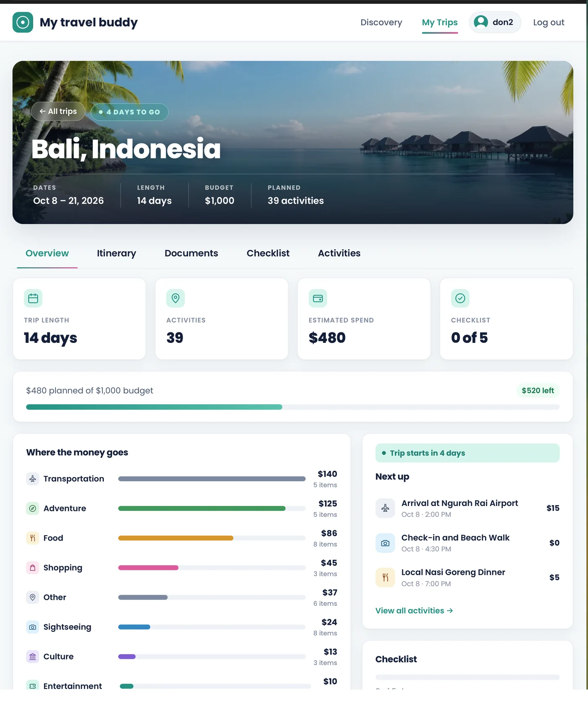Click the Trip starts in 4 days banner

(467, 453)
